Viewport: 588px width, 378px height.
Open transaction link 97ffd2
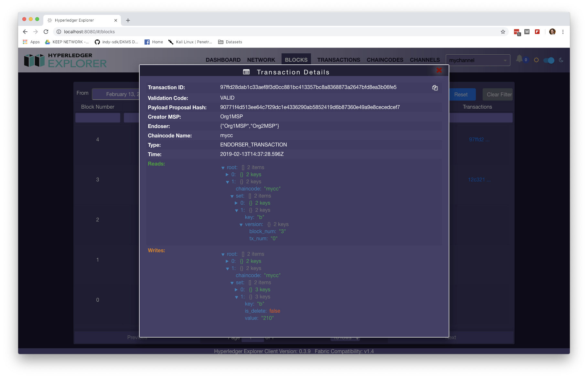pos(479,139)
